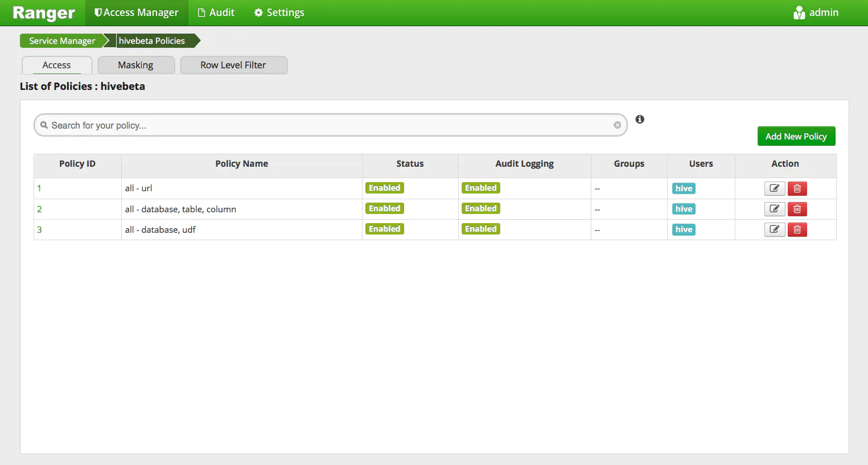Clear the policy search field

point(617,125)
